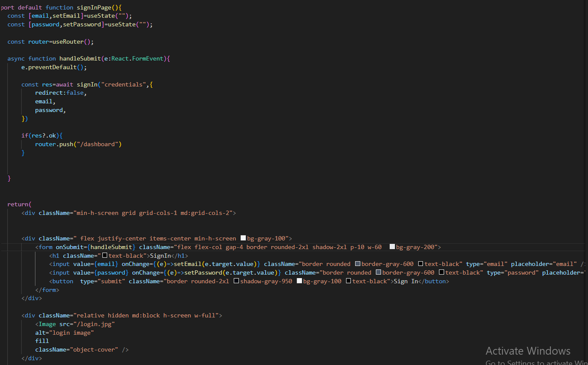Open border-gray-600 swatch on the email input line
The image size is (588, 365).
[357, 264]
